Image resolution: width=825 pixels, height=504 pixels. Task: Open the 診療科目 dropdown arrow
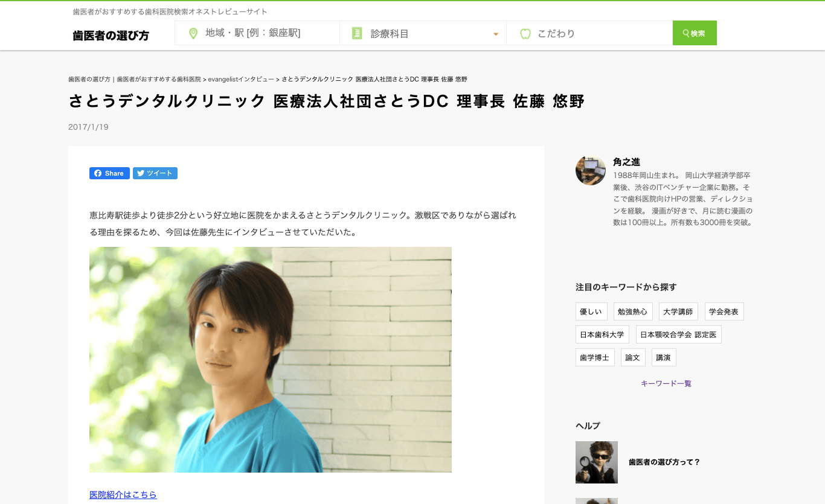(x=496, y=34)
